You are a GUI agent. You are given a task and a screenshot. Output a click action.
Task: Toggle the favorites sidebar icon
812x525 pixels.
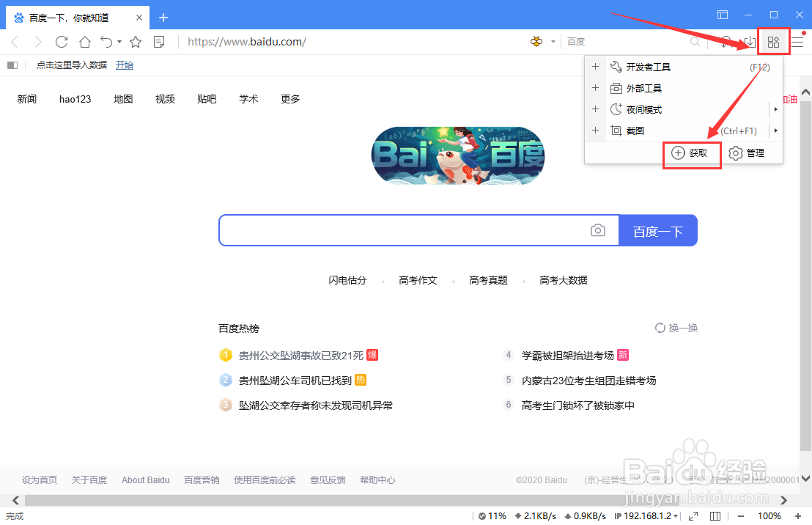click(12, 65)
